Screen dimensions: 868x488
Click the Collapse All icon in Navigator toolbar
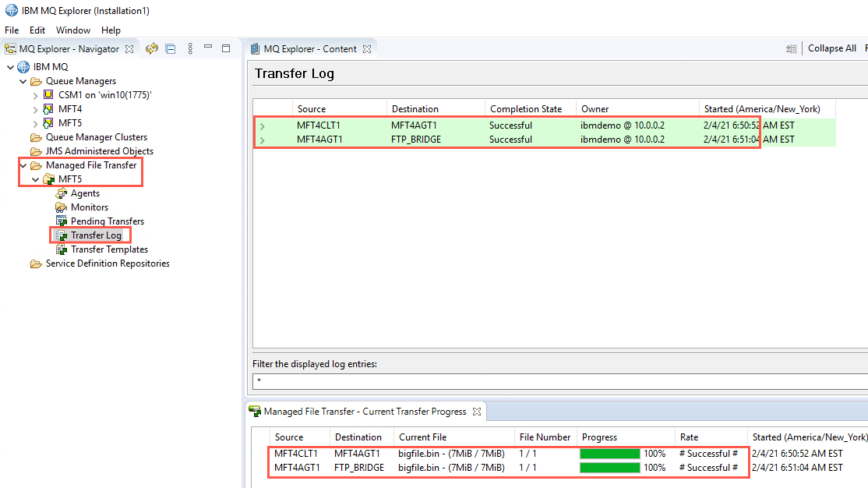[171, 49]
